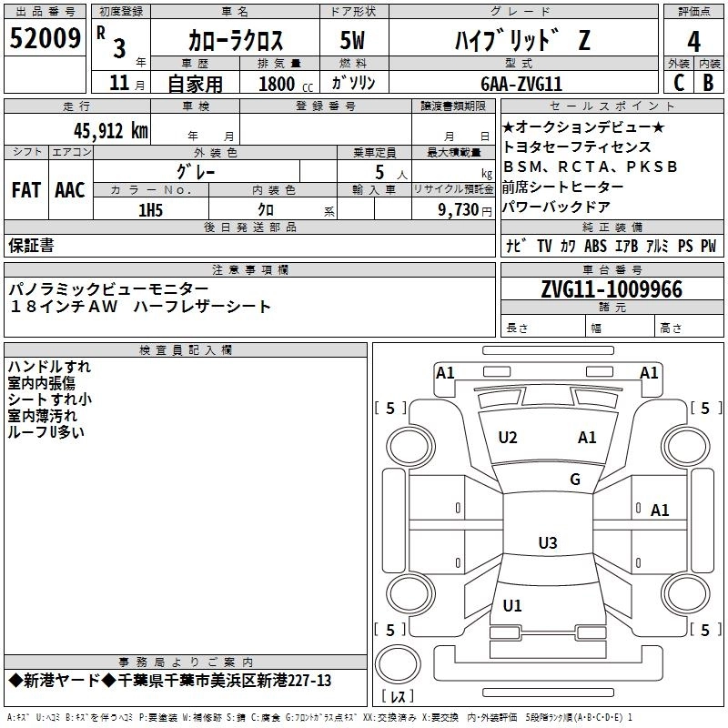Click the car name カローラクロス
The image size is (728, 728).
coord(236,40)
